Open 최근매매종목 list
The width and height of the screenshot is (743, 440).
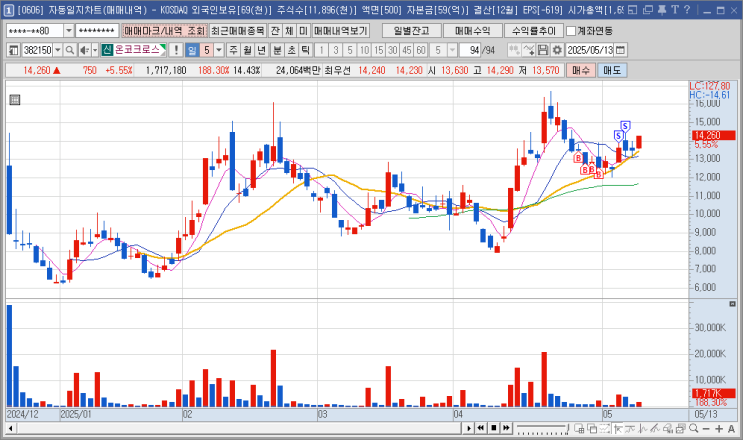pyautogui.click(x=237, y=31)
